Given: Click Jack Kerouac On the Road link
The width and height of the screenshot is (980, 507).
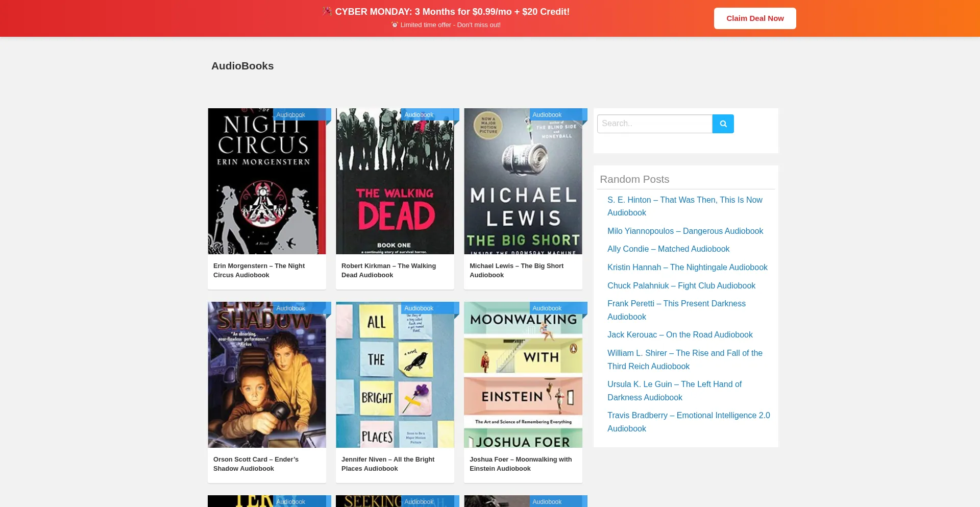Looking at the screenshot, I should (x=680, y=335).
